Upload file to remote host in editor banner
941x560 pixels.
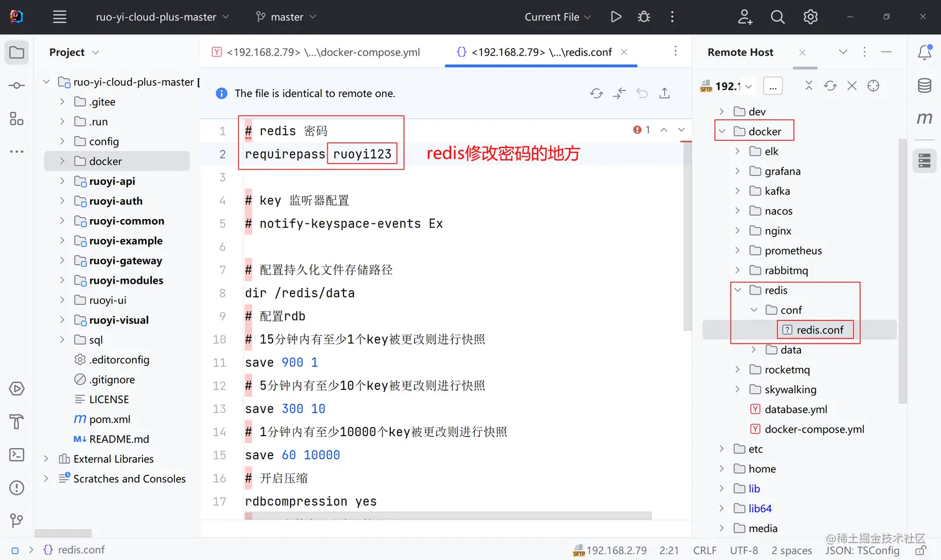[x=665, y=93]
